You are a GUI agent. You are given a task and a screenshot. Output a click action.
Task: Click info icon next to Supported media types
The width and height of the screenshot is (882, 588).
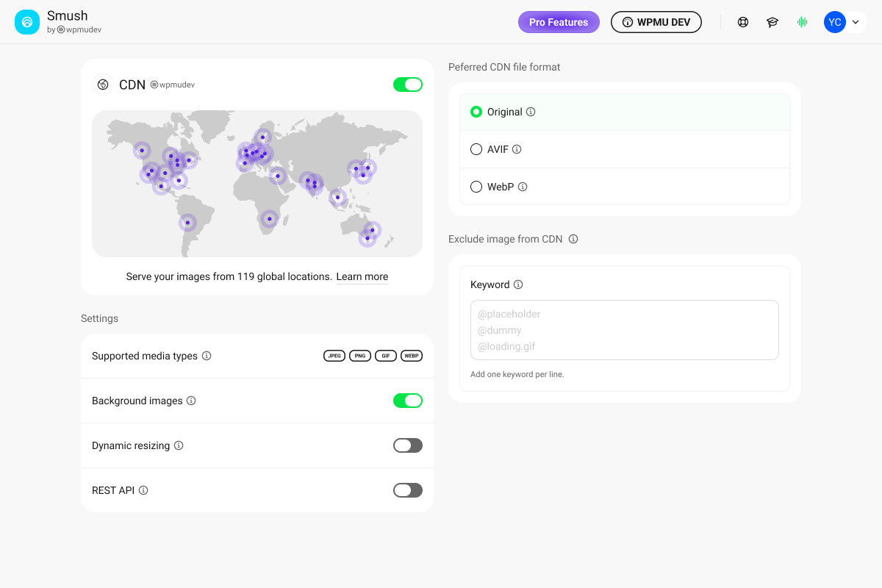click(207, 356)
